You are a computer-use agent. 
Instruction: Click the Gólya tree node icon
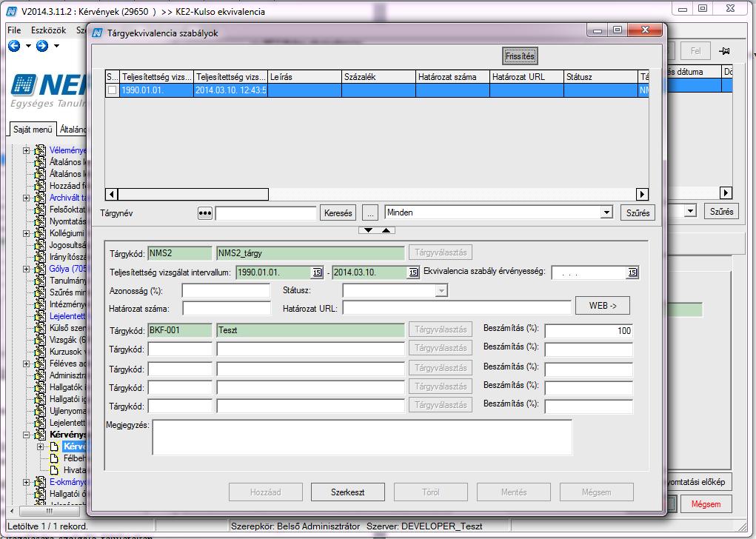(x=40, y=269)
